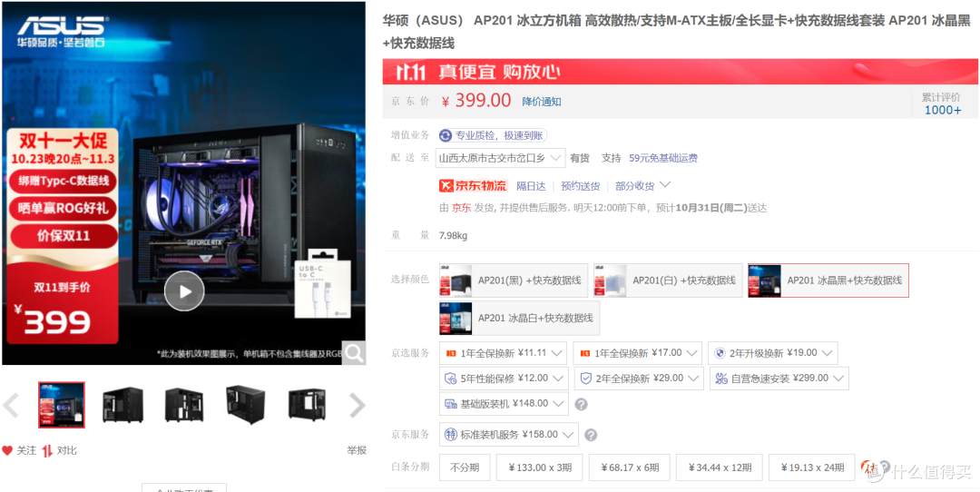This screenshot has height=492, width=980.
Task: Select ¥68.17 x 6期 installment
Action: [630, 467]
